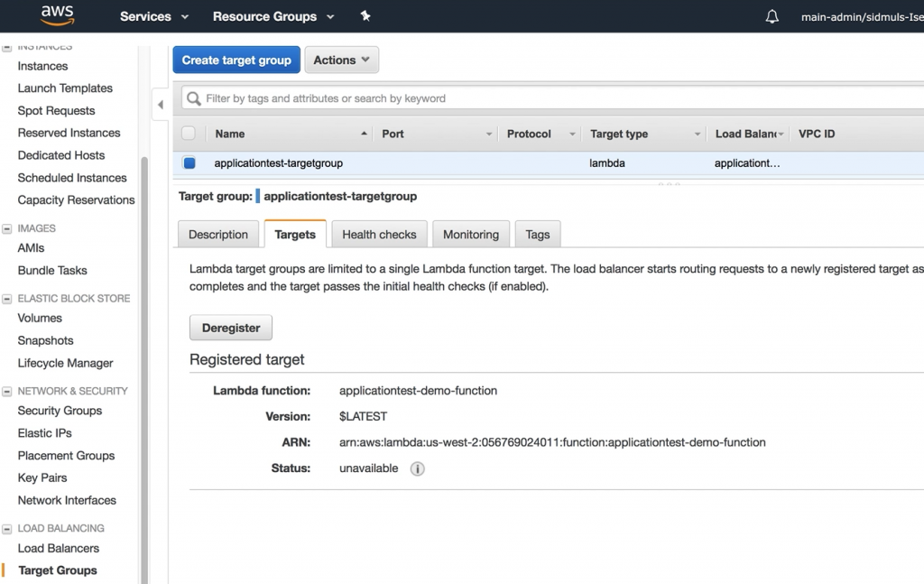
Task: Collapse the LOAD BALANCING section
Action: 9,528
